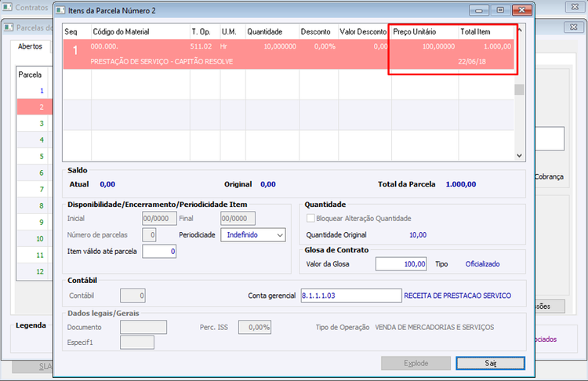Click the Contratos window title icon
This screenshot has height=381, width=588.
(8, 7)
